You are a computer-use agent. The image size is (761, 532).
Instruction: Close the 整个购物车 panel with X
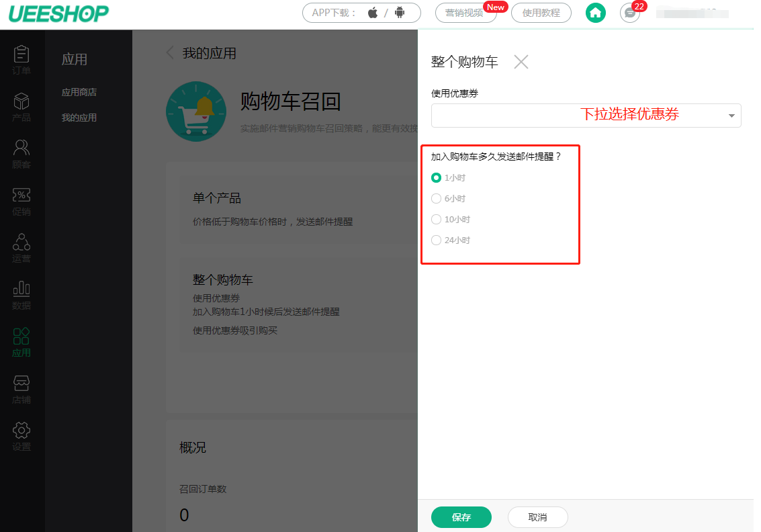point(521,62)
